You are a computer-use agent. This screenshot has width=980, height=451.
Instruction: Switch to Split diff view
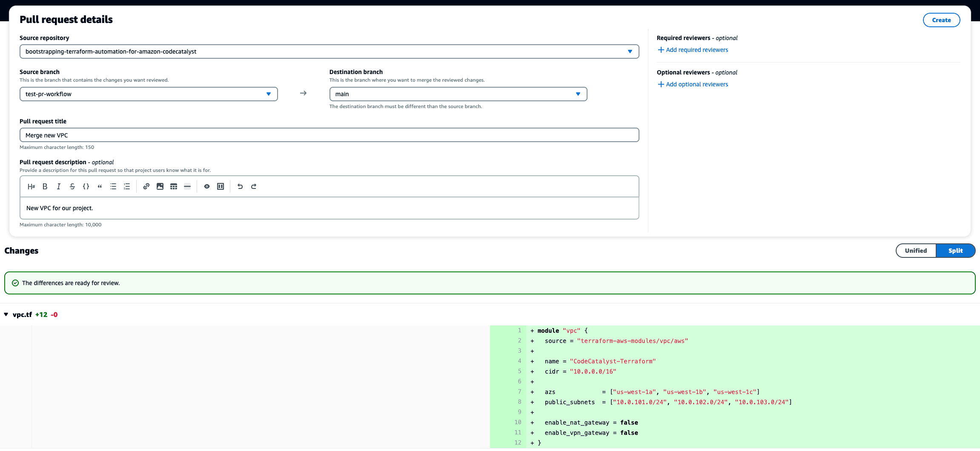coord(955,251)
